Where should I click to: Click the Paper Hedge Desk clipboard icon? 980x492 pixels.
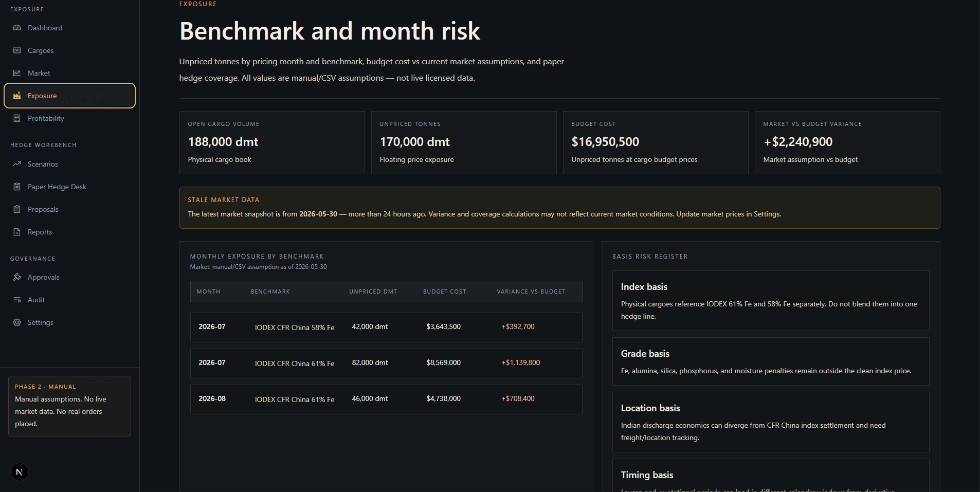(x=17, y=187)
